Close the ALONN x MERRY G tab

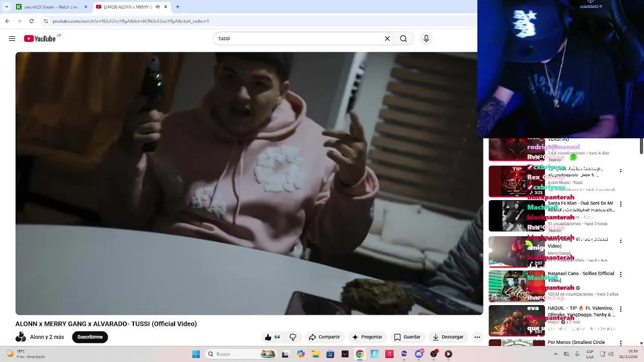coord(166,7)
